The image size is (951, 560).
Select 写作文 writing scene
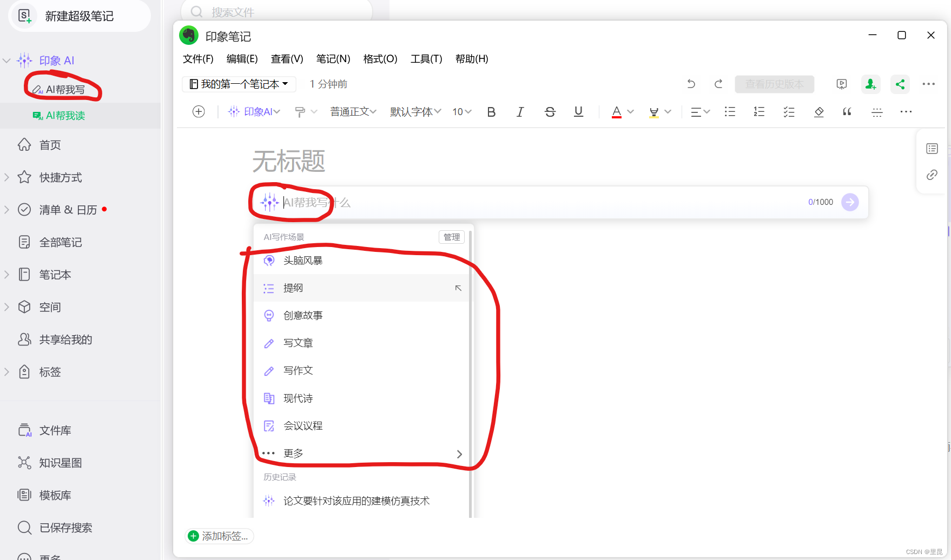pos(362,371)
